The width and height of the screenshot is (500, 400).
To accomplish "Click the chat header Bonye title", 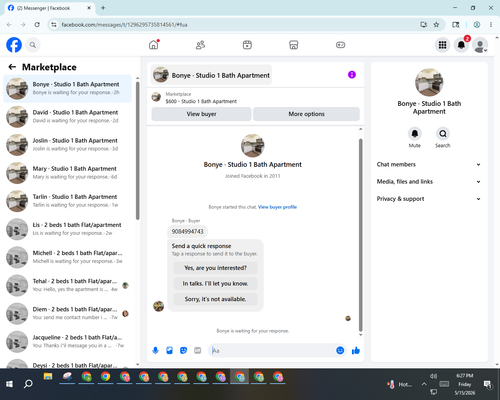I will [211, 75].
